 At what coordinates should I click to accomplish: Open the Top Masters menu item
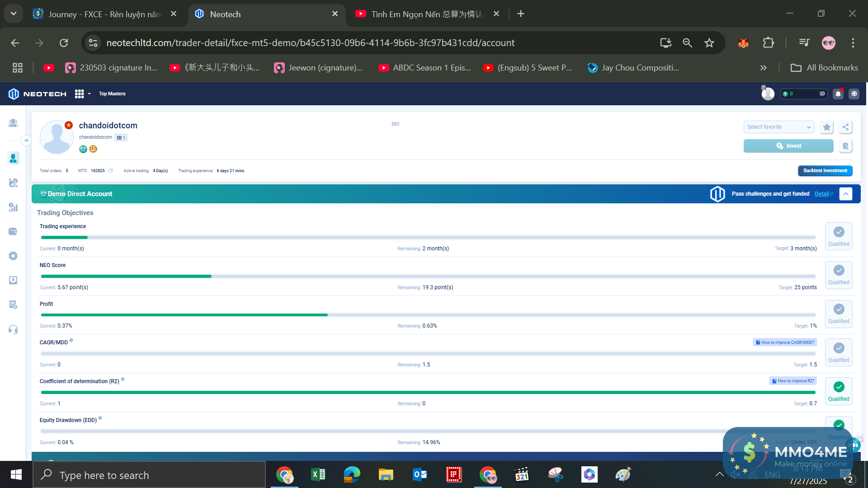[112, 94]
